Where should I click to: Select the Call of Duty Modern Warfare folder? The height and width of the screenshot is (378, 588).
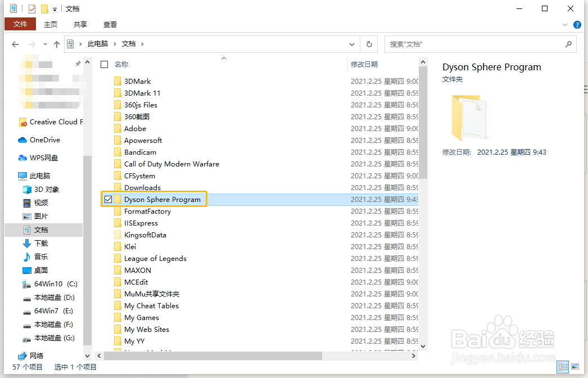point(171,164)
